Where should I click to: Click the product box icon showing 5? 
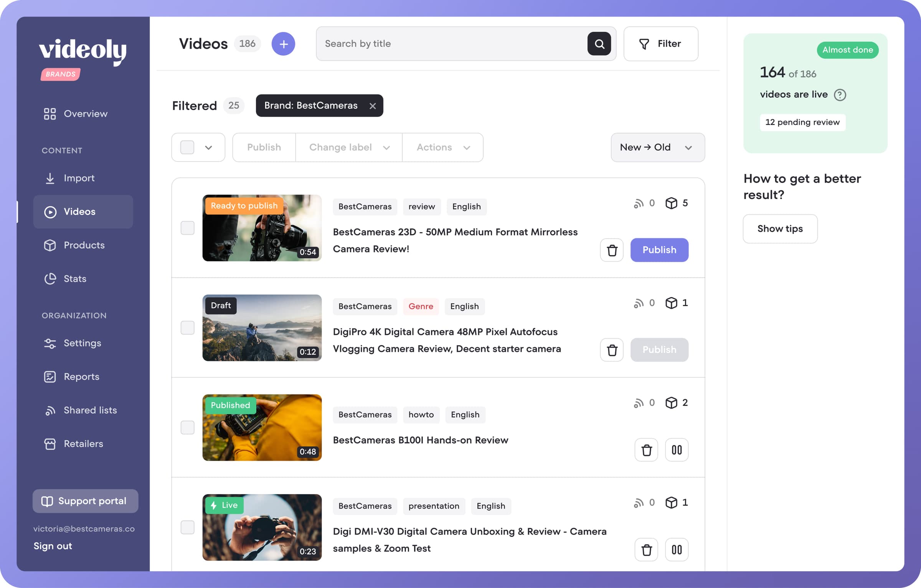671,203
